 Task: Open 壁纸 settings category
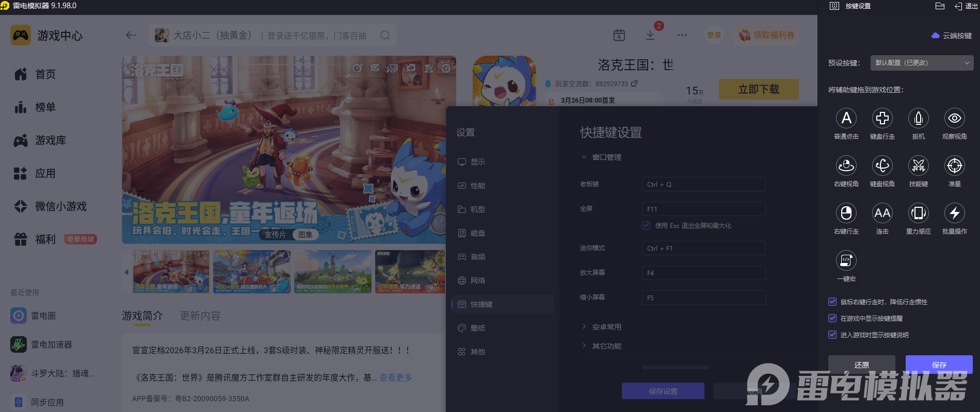pyautogui.click(x=503, y=328)
